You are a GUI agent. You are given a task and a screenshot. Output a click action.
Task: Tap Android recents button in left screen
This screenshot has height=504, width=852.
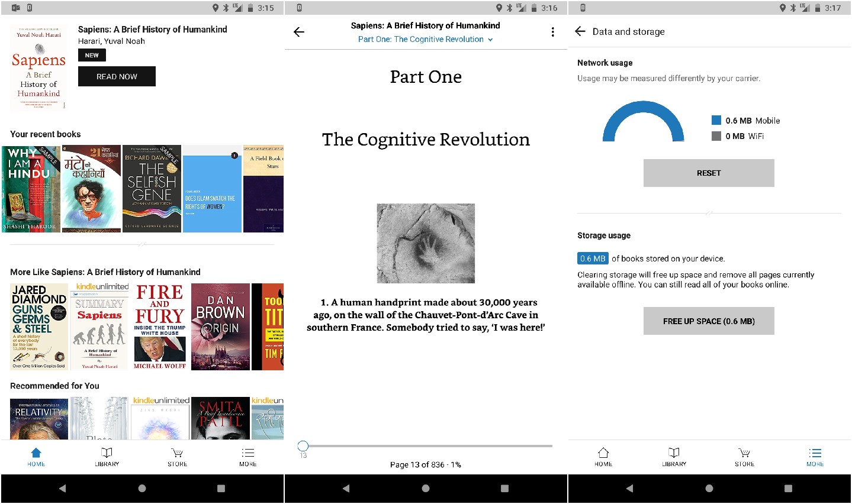(221, 489)
